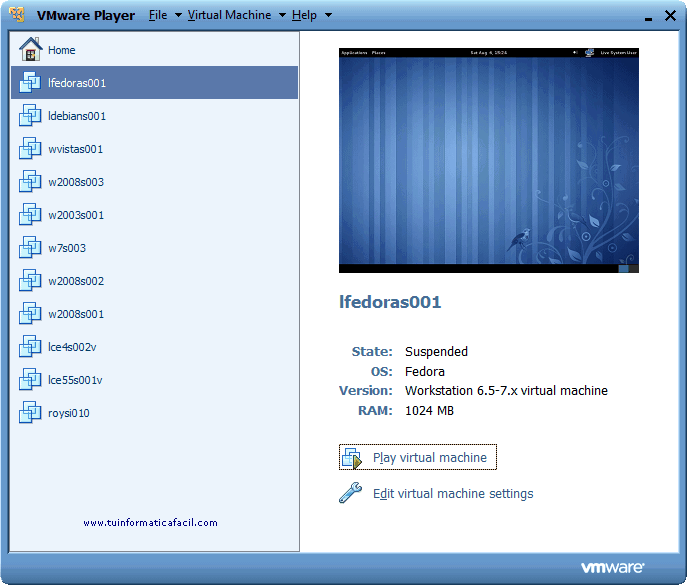687x585 pixels.
Task: Open the Help menu
Action: coord(304,15)
